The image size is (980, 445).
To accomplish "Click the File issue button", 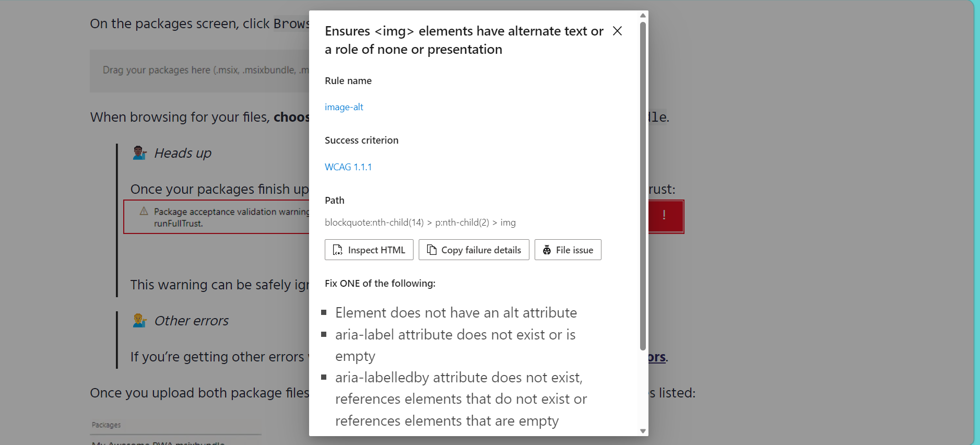I will point(568,250).
